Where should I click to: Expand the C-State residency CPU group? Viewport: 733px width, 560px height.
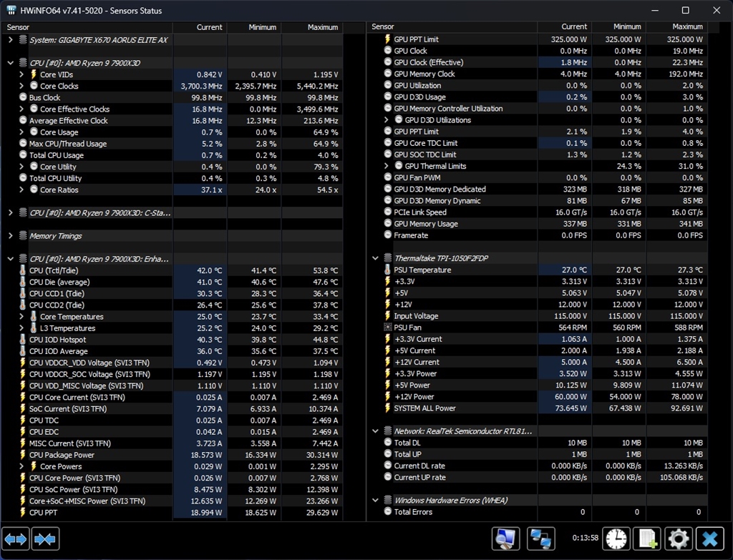(10, 212)
